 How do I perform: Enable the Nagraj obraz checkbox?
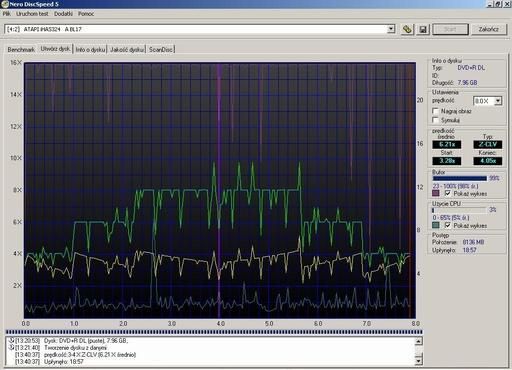(435, 111)
